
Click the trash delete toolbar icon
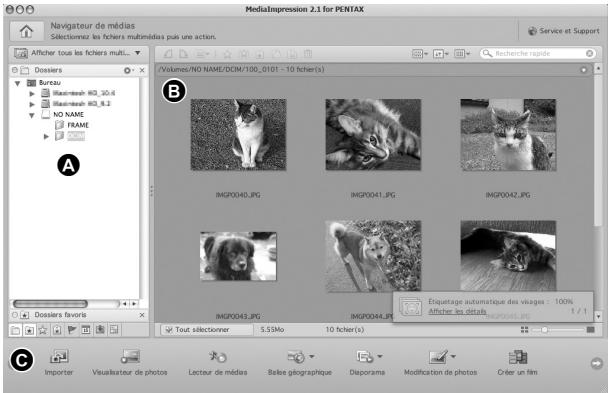(x=308, y=54)
